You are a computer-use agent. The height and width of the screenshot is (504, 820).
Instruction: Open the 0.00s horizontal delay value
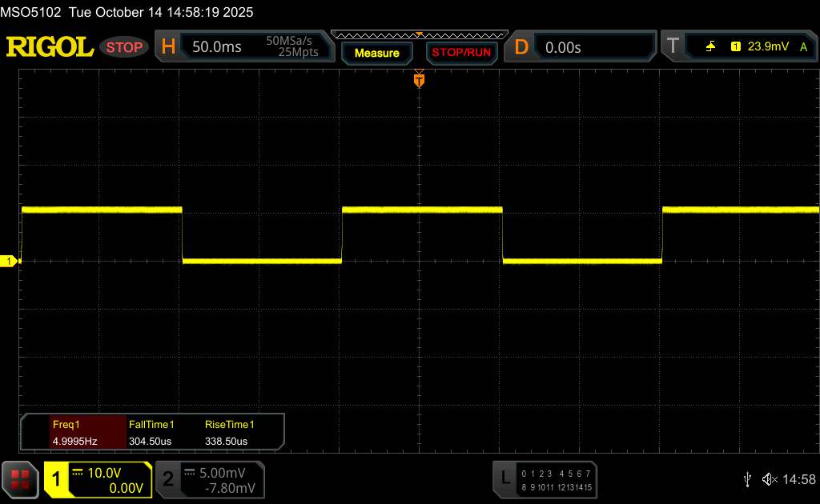pyautogui.click(x=563, y=47)
